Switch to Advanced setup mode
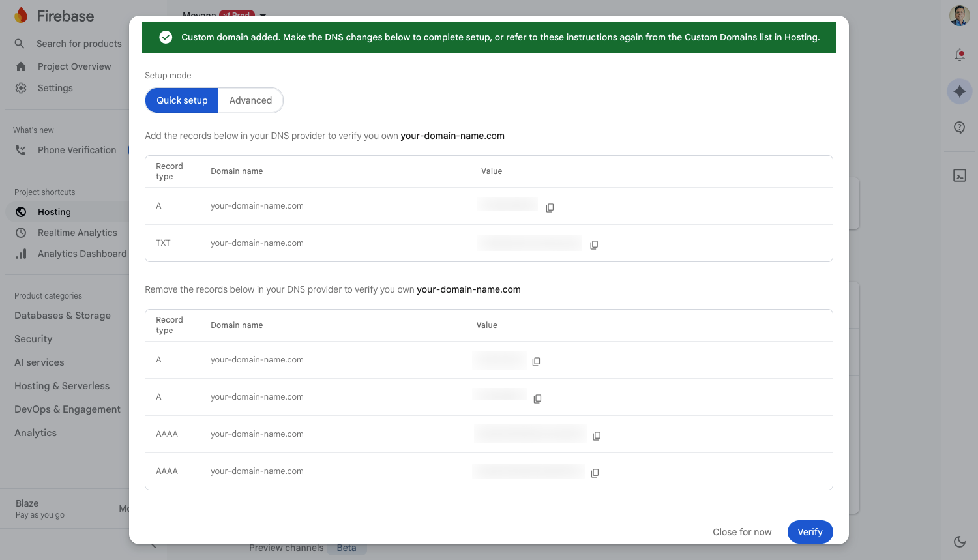The image size is (978, 560). click(x=250, y=100)
